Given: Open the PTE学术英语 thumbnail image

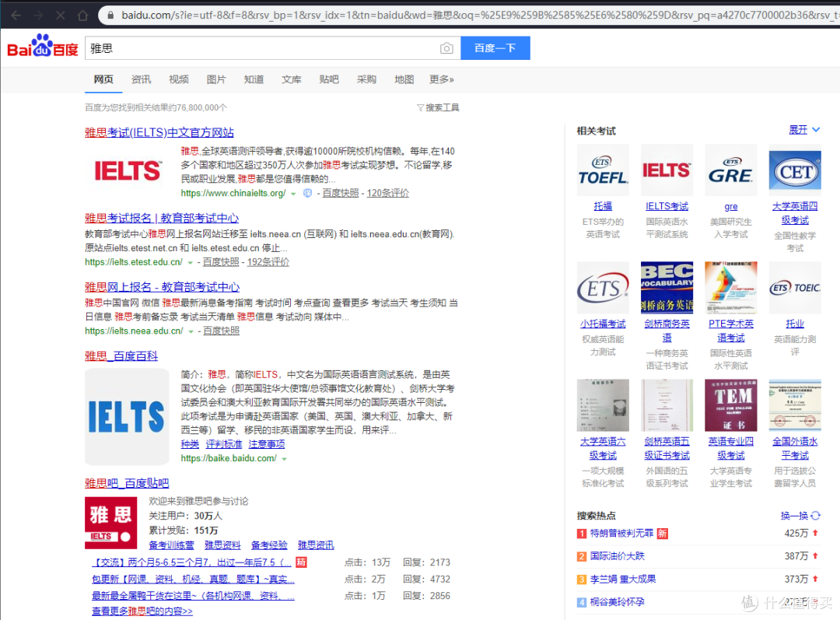Looking at the screenshot, I should click(x=730, y=288).
